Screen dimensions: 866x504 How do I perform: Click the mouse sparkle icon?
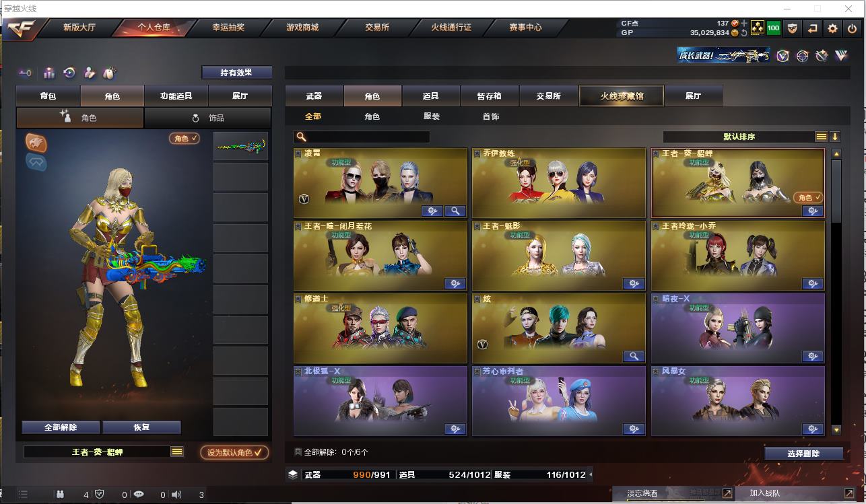pos(109,73)
